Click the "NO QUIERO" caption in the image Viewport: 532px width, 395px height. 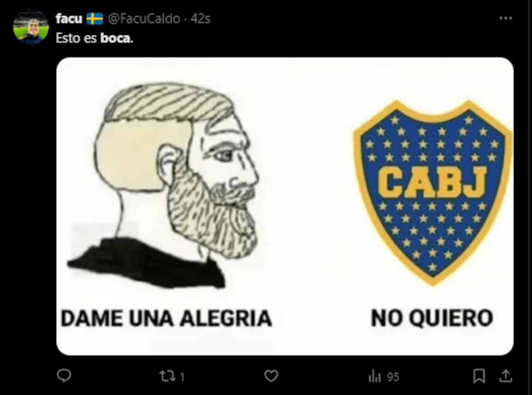click(x=432, y=318)
